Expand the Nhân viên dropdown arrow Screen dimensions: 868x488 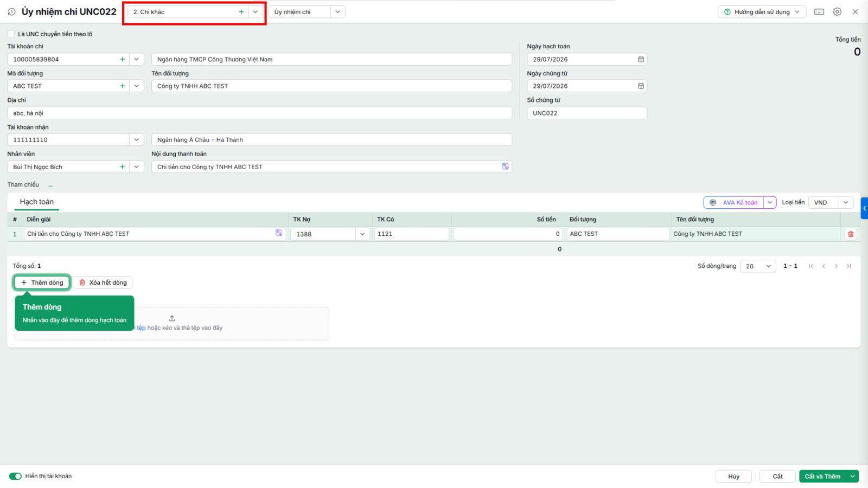pos(137,167)
